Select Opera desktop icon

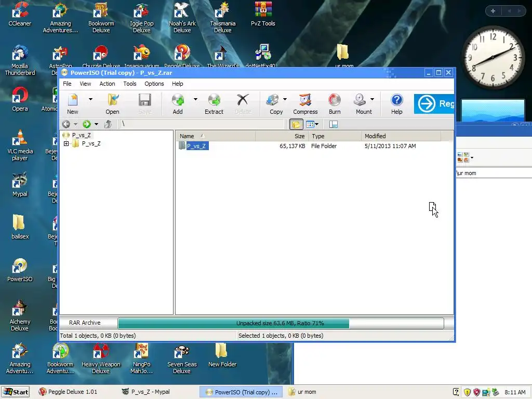pyautogui.click(x=20, y=99)
